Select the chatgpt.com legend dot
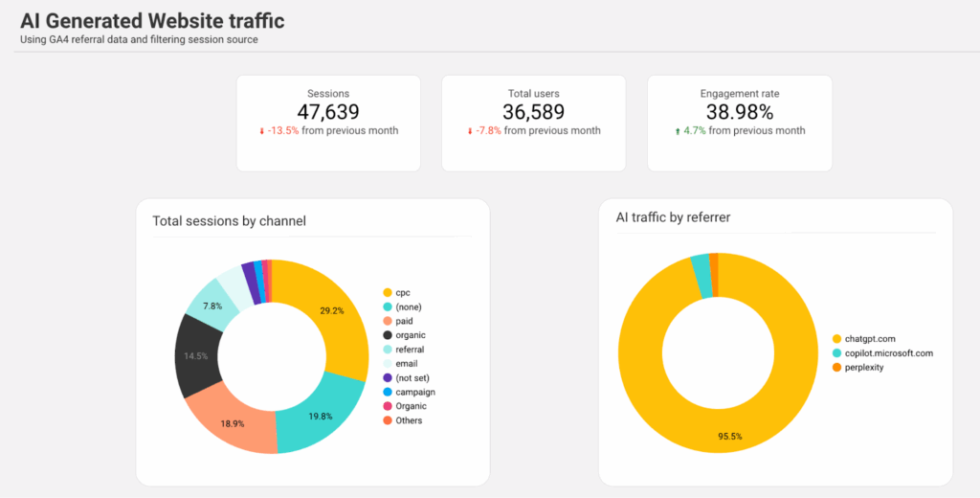This screenshot has width=980, height=498. [836, 338]
